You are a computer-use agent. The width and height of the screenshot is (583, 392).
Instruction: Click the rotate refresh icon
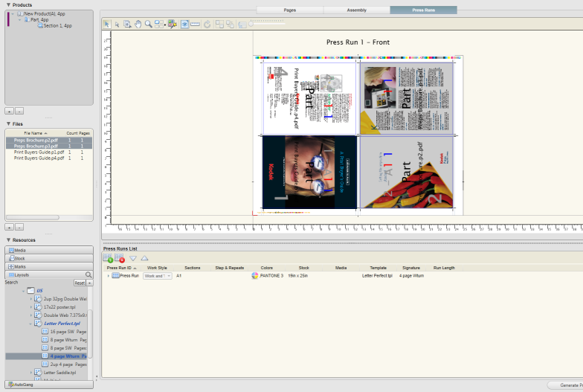(x=207, y=24)
